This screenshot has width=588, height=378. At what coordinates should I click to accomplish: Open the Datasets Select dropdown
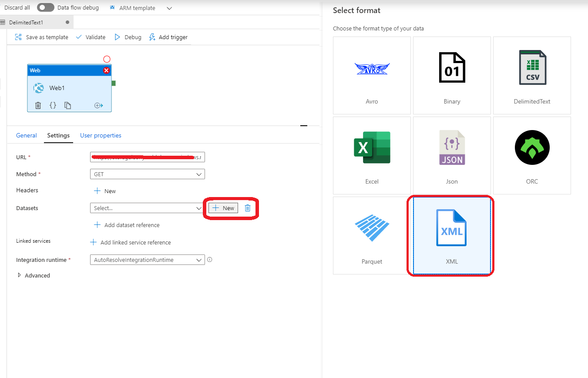[x=147, y=208]
